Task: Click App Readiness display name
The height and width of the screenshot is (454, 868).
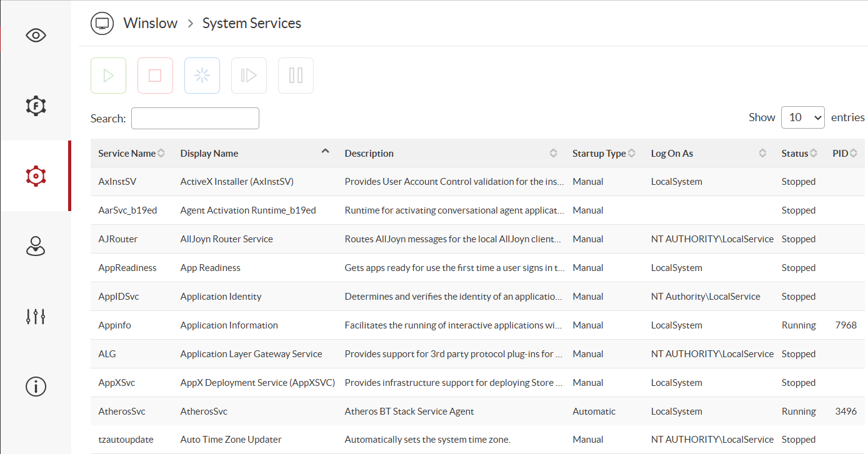Action: click(211, 268)
